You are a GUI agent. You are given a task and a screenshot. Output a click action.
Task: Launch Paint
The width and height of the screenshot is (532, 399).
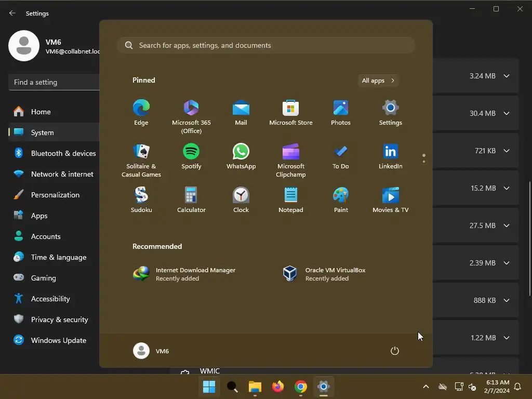point(341,200)
